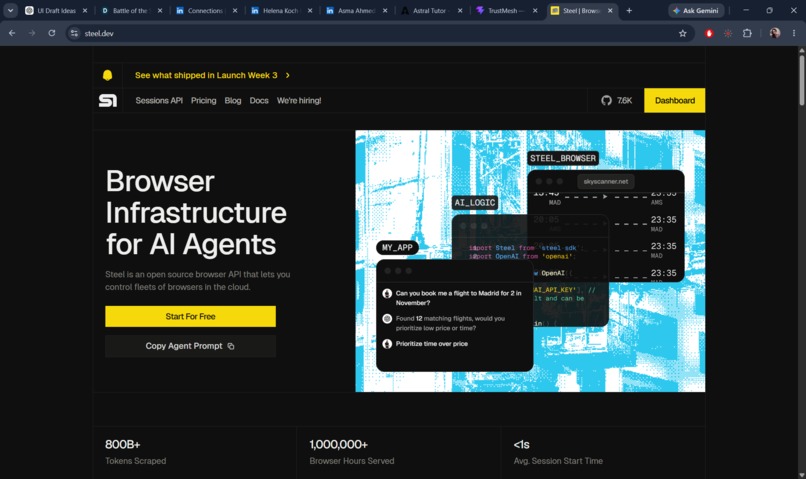Open the Pricing page
Screen dimensions: 806x479
204,101
